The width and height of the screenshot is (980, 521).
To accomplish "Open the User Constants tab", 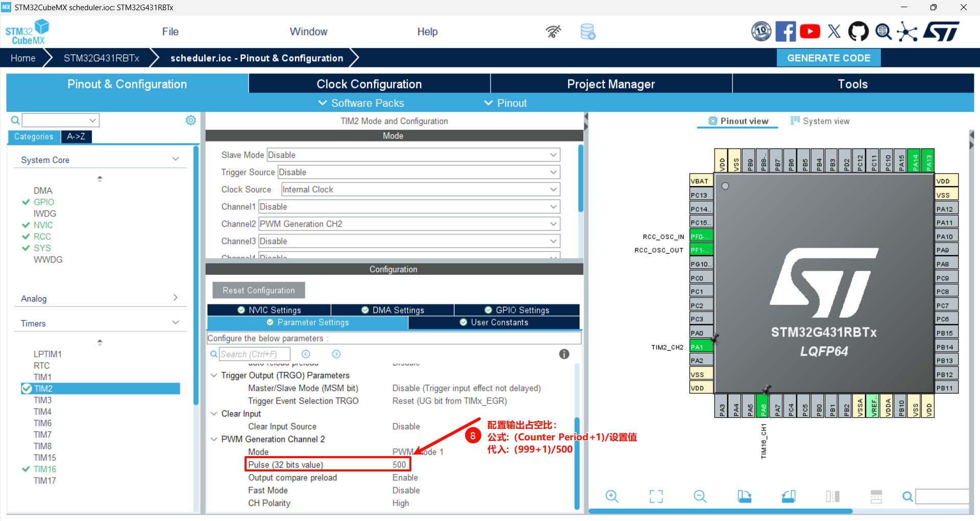I will point(494,322).
